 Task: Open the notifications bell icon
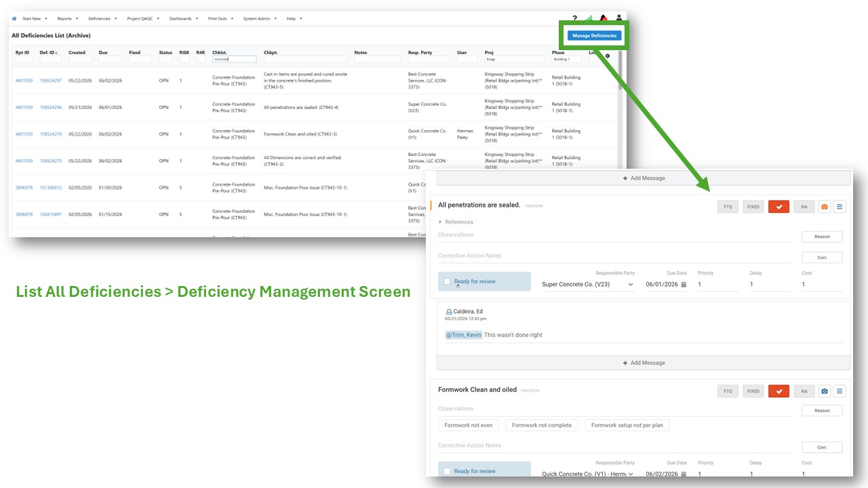[604, 19]
